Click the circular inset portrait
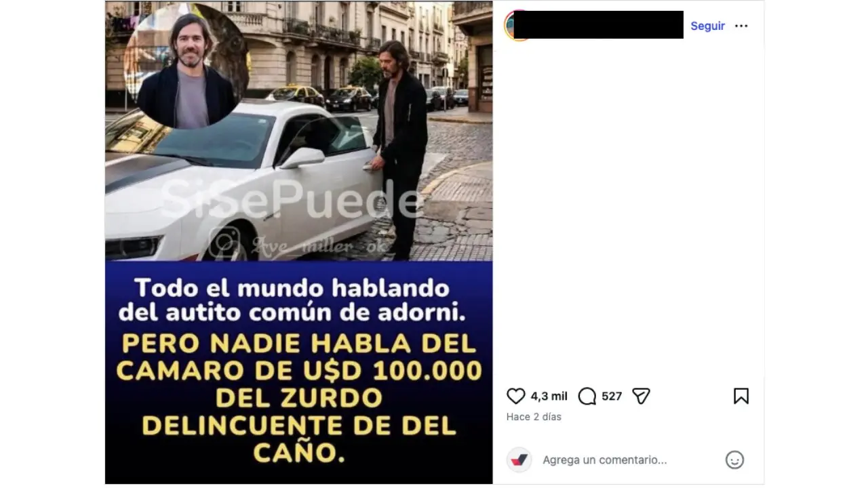Screen dimensions: 868x488 [186, 66]
